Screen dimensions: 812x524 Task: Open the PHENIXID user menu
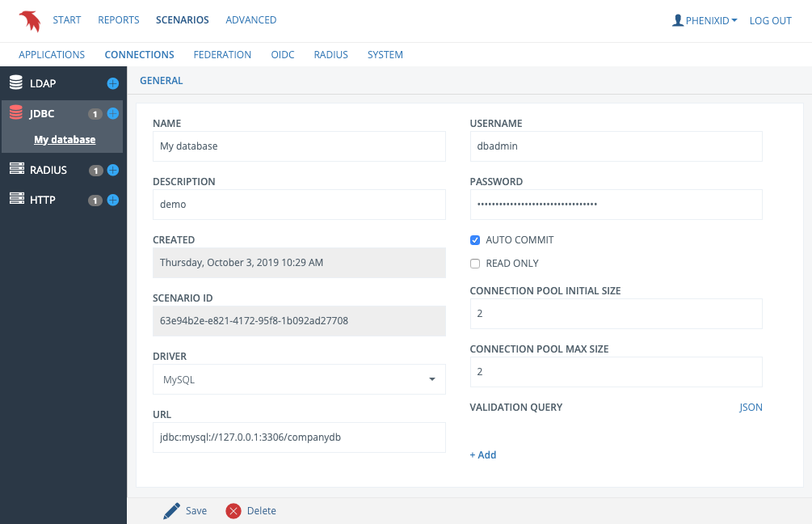(705, 20)
